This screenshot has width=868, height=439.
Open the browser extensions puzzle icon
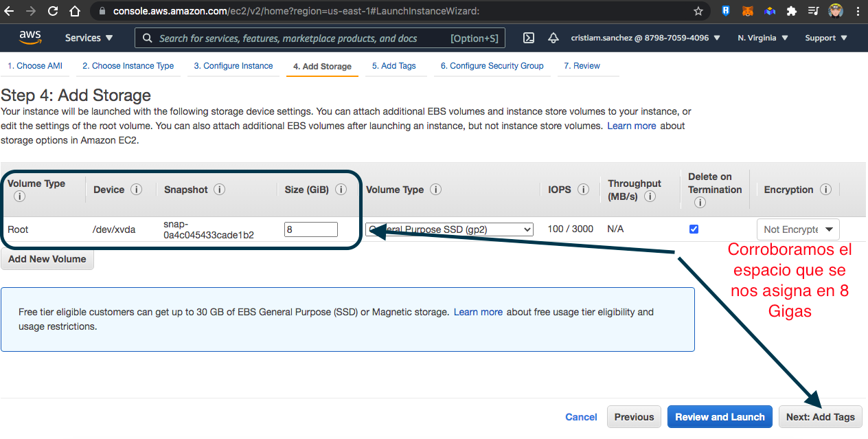point(791,11)
